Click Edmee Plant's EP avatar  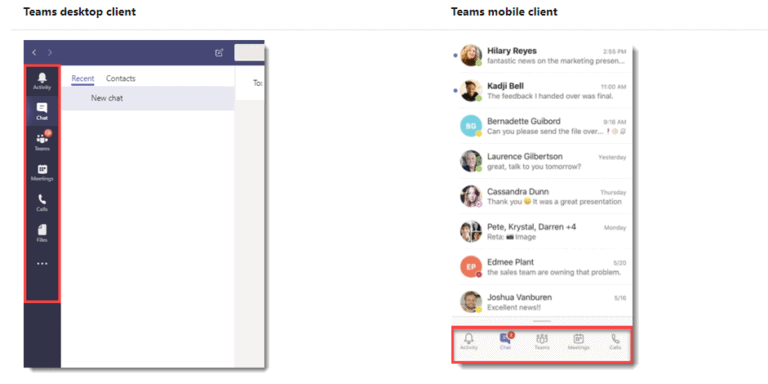click(x=471, y=267)
